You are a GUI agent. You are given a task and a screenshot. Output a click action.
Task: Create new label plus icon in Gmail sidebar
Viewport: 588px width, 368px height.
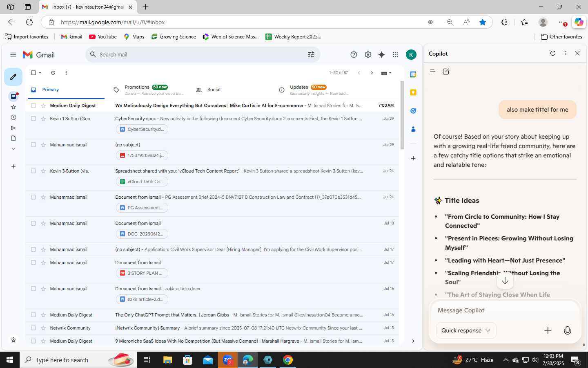(13, 166)
